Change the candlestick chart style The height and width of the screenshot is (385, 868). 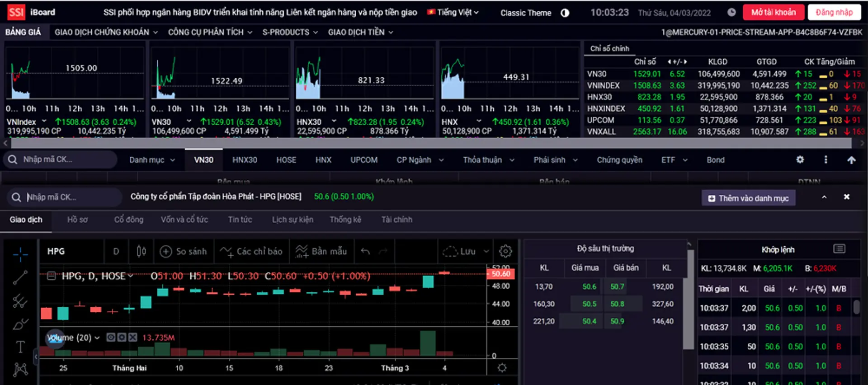point(142,251)
